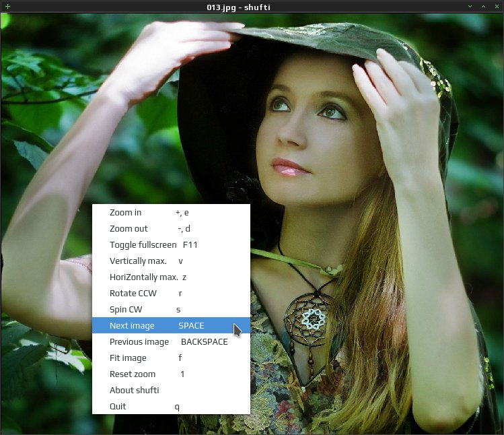Screen dimensions: 504x435
Task: Click the 013.jpg - shufti title text
Action: [x=238, y=7]
